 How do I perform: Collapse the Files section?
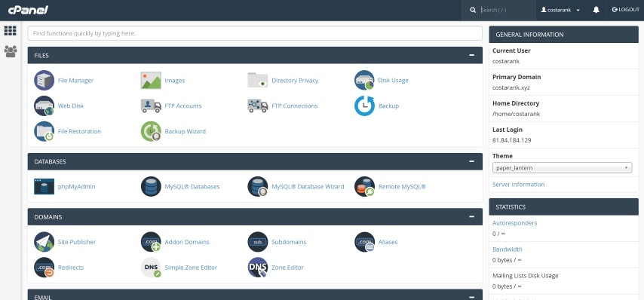471,55
